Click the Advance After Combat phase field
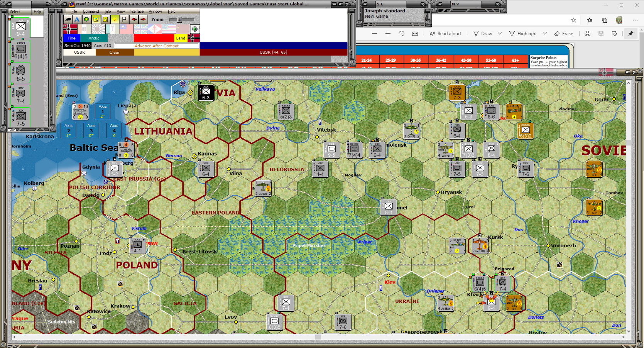The image size is (644, 348). tap(157, 46)
